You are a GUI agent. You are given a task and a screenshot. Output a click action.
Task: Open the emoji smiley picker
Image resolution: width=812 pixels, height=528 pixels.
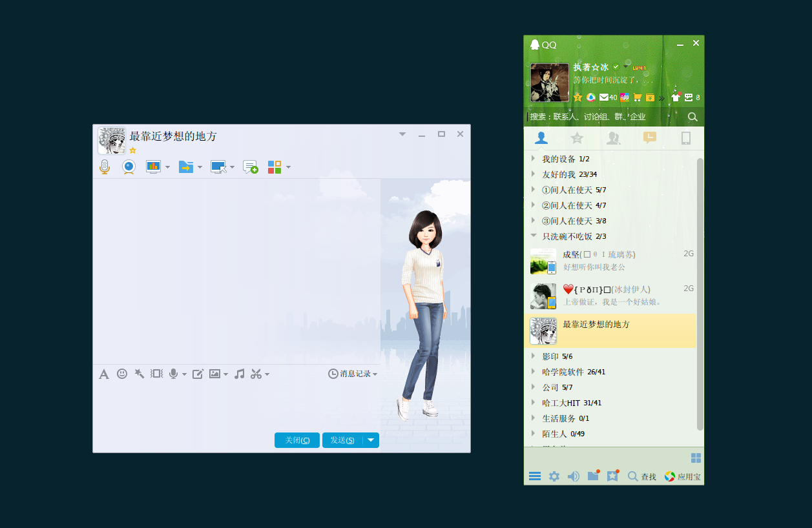point(121,373)
